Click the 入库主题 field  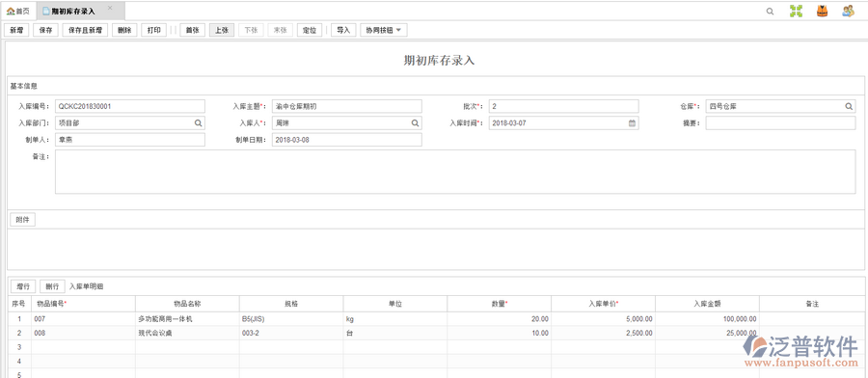(347, 106)
